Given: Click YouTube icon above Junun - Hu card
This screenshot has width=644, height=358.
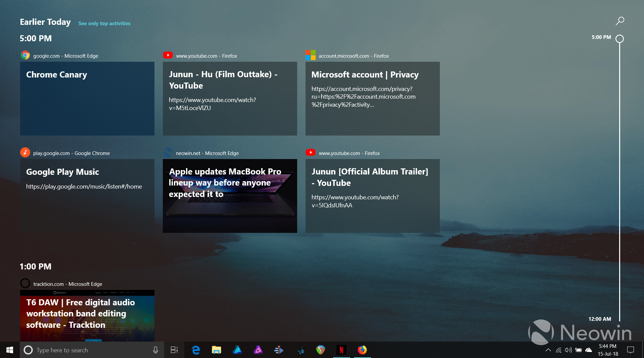Looking at the screenshot, I should click(x=168, y=55).
